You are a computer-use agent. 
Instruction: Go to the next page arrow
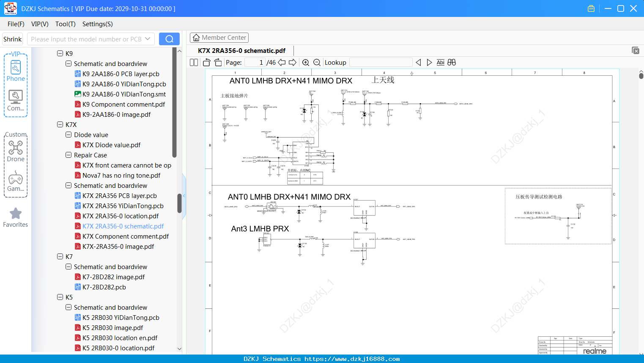293,63
